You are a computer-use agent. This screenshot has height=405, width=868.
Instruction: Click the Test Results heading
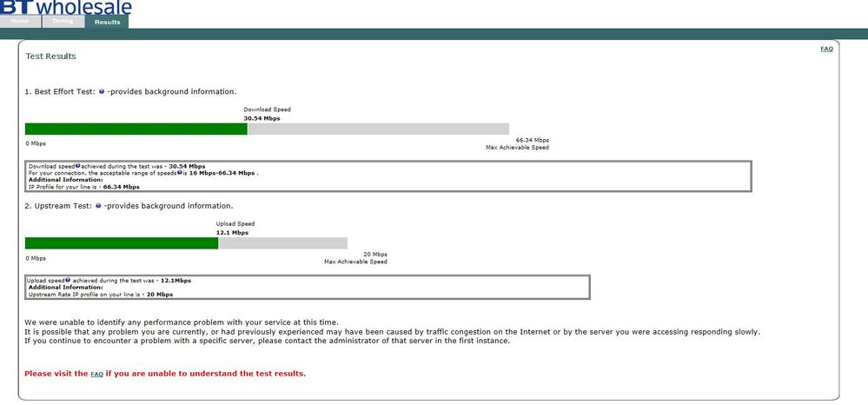[51, 56]
